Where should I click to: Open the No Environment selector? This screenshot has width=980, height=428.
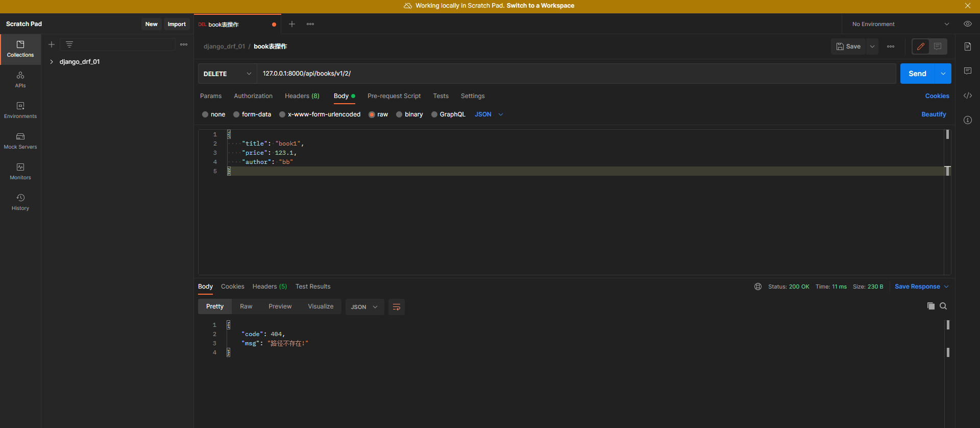(x=900, y=24)
